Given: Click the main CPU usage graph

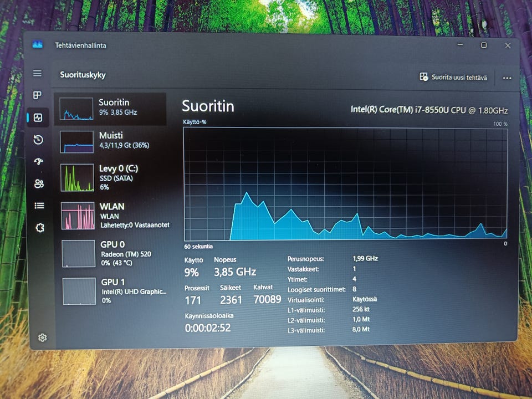Looking at the screenshot, I should [x=345, y=184].
